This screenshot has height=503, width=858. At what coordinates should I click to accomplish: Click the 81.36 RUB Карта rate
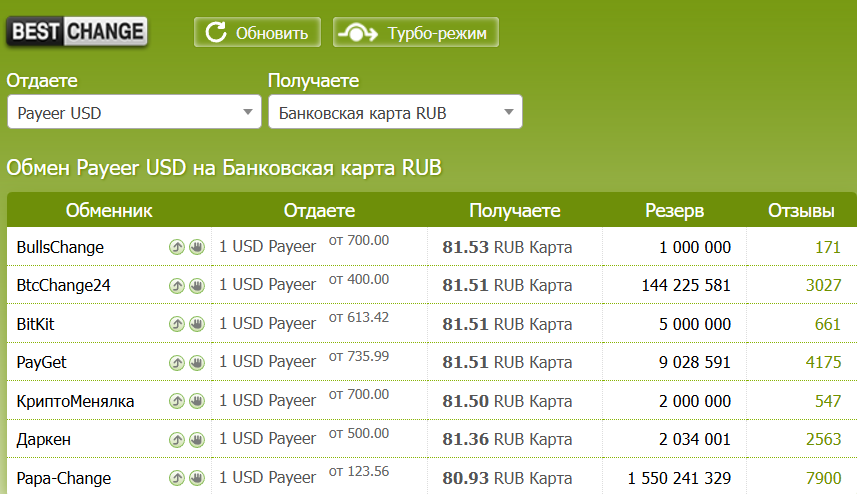pos(507,440)
